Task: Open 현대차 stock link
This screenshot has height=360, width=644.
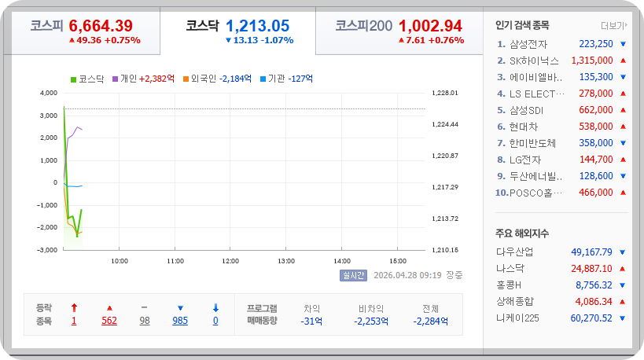Action: point(523,127)
